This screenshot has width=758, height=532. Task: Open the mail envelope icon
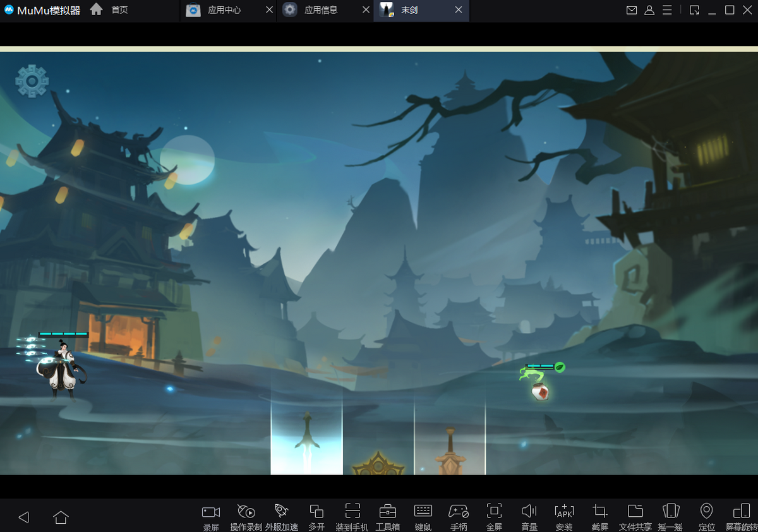click(x=632, y=10)
